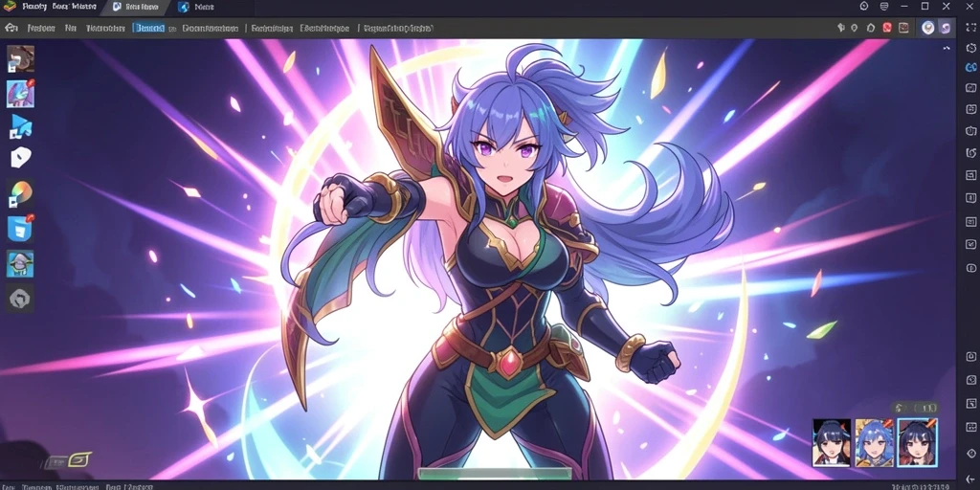Switch to the tab with blue cube icon
Image resolution: width=980 pixels, height=490 pixels.
coord(196,7)
